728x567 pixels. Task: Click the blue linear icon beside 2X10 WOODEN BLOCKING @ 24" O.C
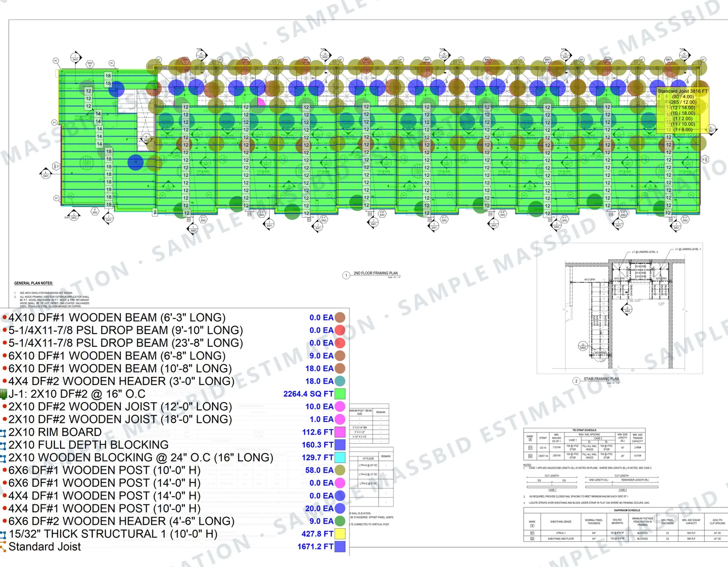pos(3,458)
